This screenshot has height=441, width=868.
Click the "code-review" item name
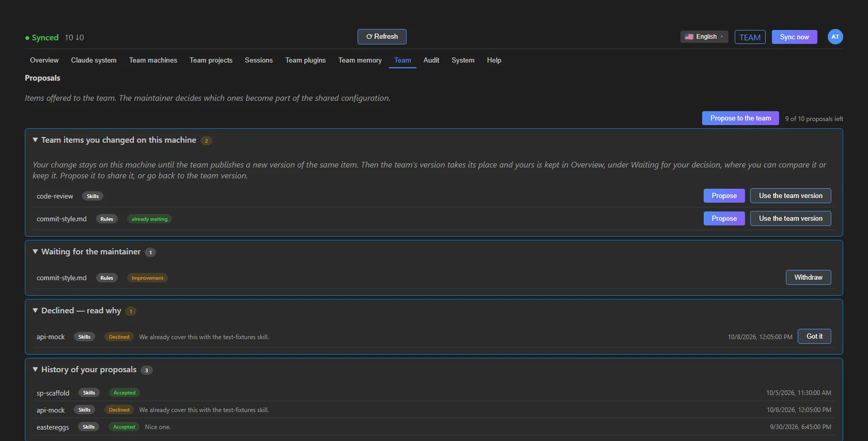point(55,196)
